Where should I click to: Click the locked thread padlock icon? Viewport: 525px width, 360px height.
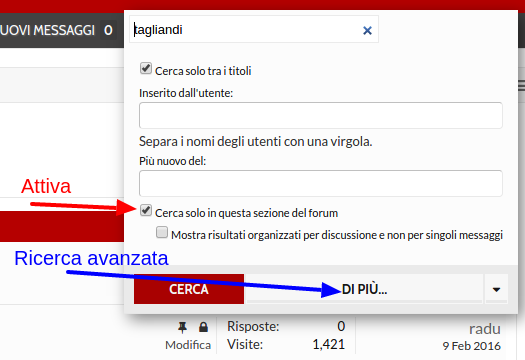pos(203,327)
